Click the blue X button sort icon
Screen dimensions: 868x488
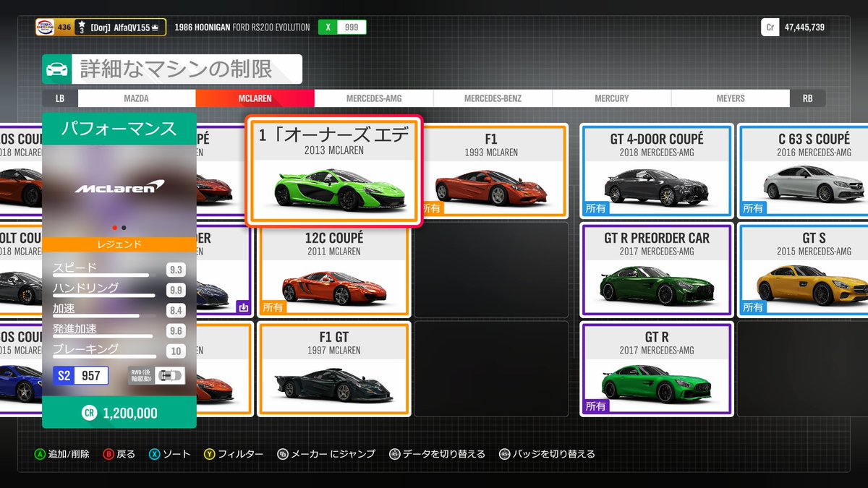(154, 454)
